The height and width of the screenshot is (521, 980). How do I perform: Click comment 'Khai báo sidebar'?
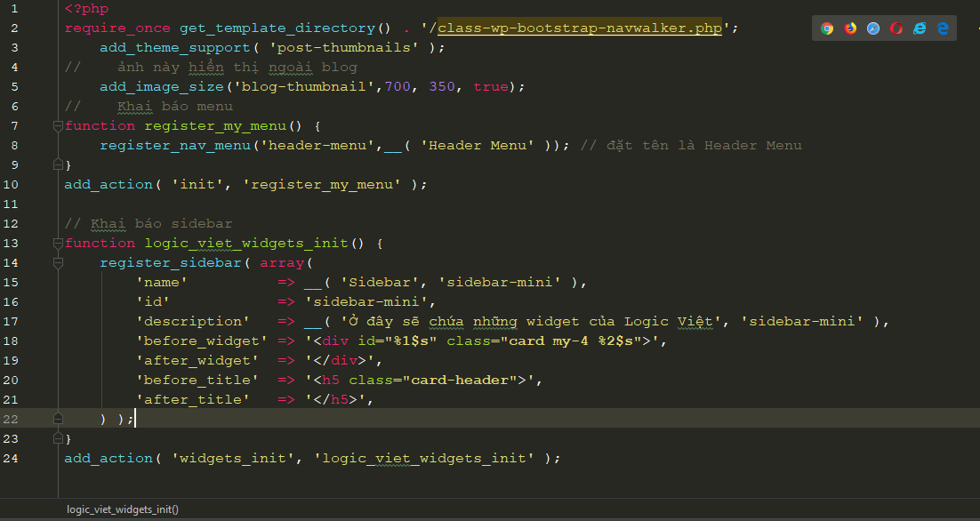162,224
